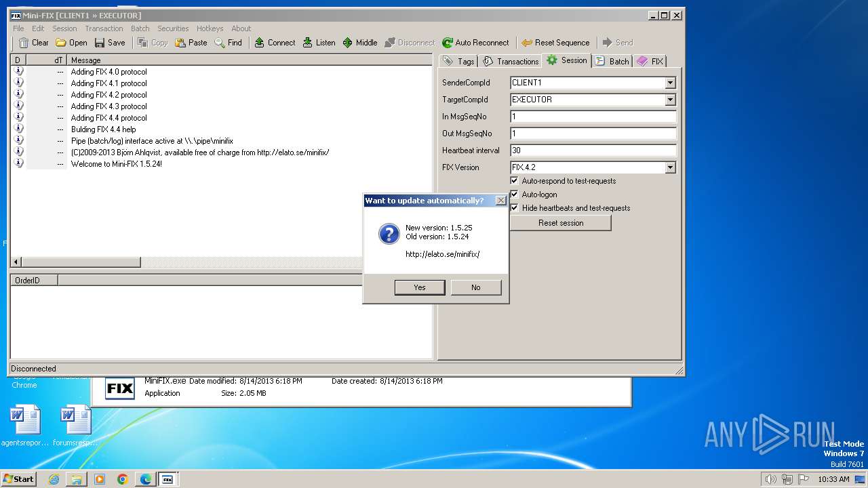Click the Paste toolbar icon
868x488 pixels.
coord(180,43)
